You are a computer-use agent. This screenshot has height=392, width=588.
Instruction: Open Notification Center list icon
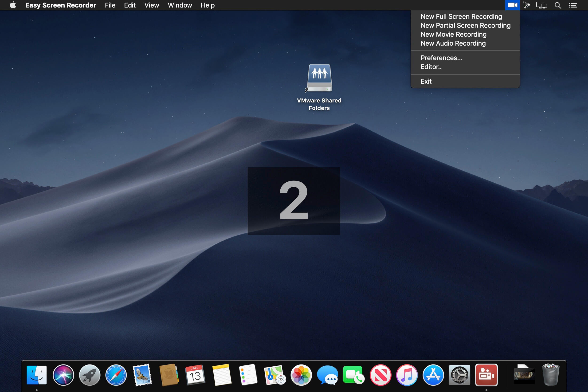tap(573, 5)
